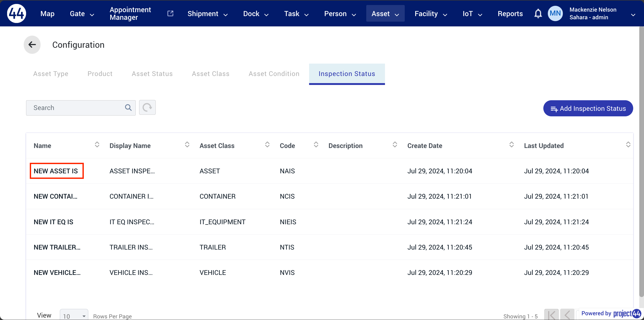
Task: Open the Map menu item
Action: coord(47,14)
